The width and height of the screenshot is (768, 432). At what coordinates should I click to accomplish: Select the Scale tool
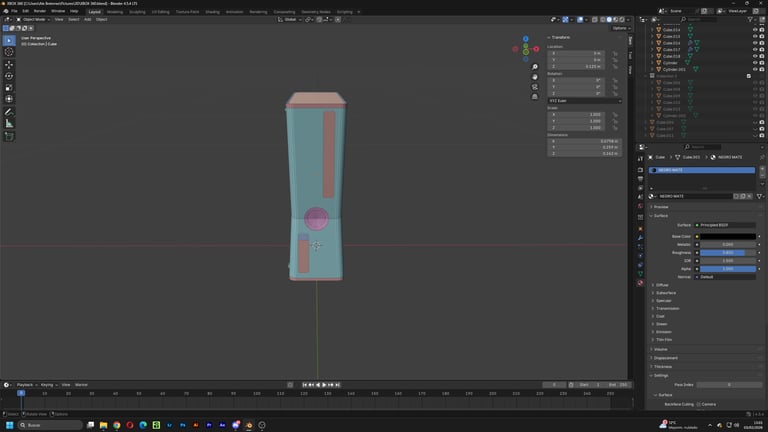point(9,88)
